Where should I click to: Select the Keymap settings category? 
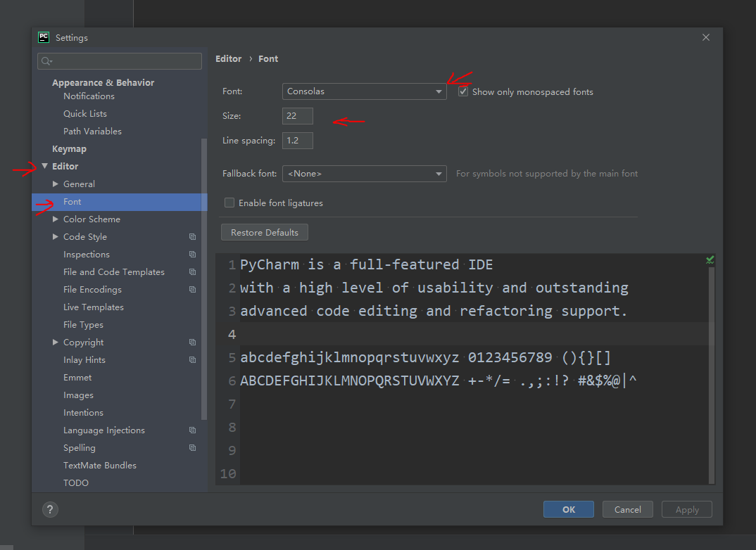pos(70,149)
